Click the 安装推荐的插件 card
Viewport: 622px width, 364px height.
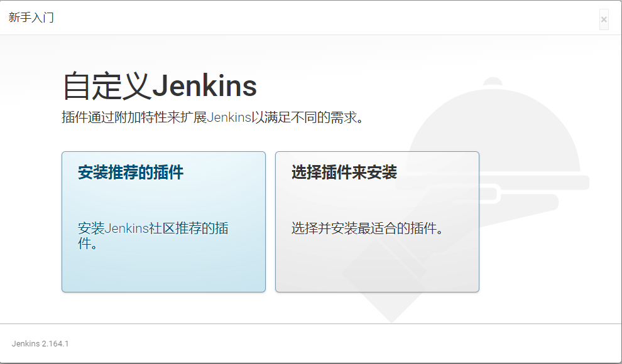(x=163, y=222)
